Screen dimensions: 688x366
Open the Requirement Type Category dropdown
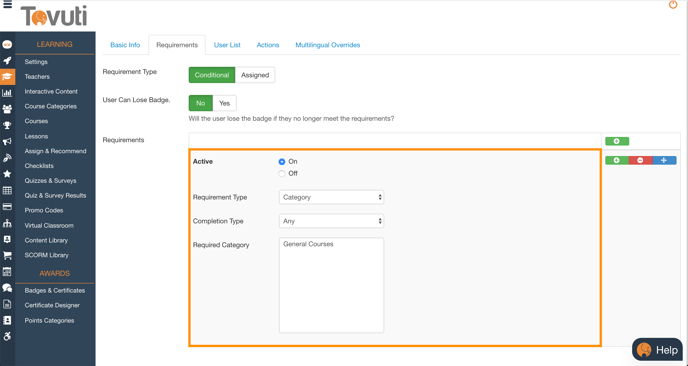(331, 197)
